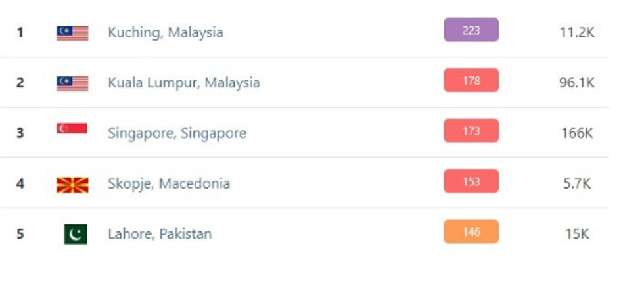The height and width of the screenshot is (286, 644).
Task: Click the orange 146 AQI badge
Action: (x=471, y=231)
